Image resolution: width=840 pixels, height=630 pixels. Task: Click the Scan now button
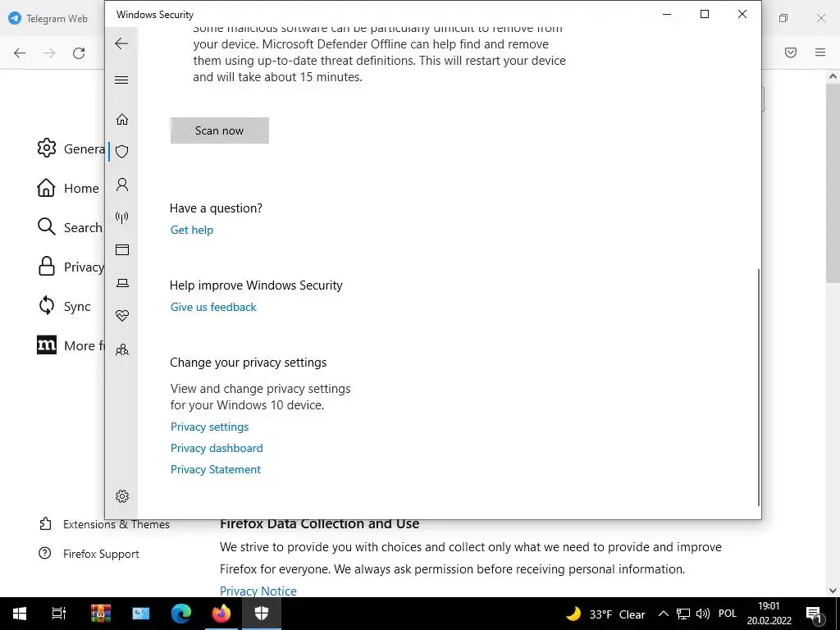coord(220,130)
